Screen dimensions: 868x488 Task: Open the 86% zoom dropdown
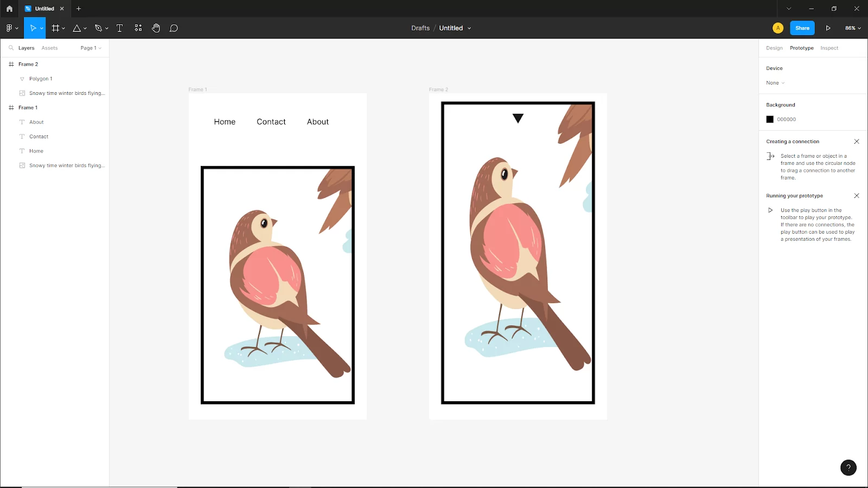pyautogui.click(x=853, y=28)
